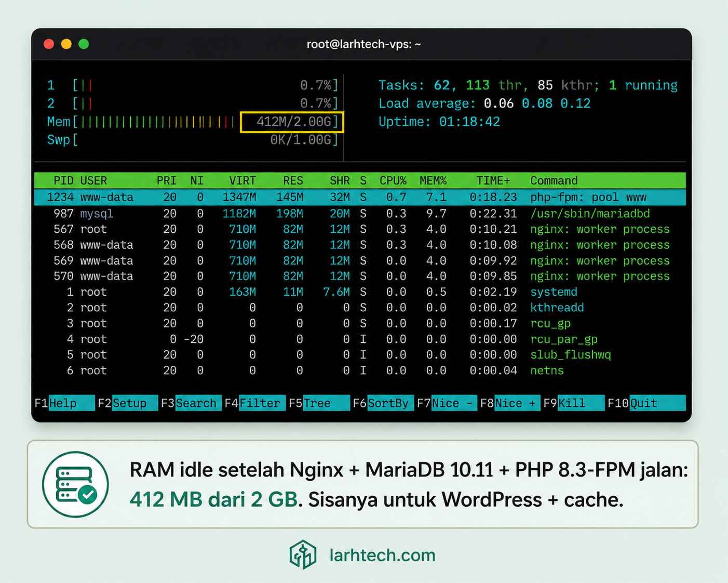Image resolution: width=728 pixels, height=583 pixels.
Task: Click the mysql user cell
Action: tap(97, 214)
